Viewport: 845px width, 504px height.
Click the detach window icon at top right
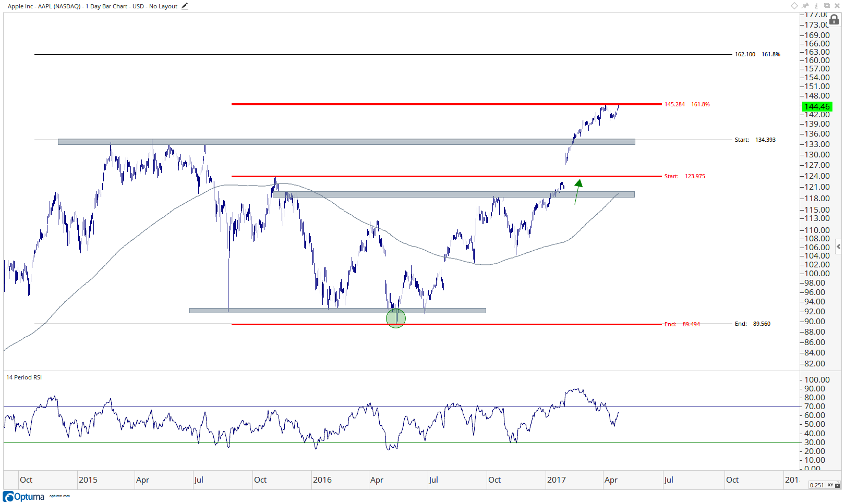[x=827, y=6]
